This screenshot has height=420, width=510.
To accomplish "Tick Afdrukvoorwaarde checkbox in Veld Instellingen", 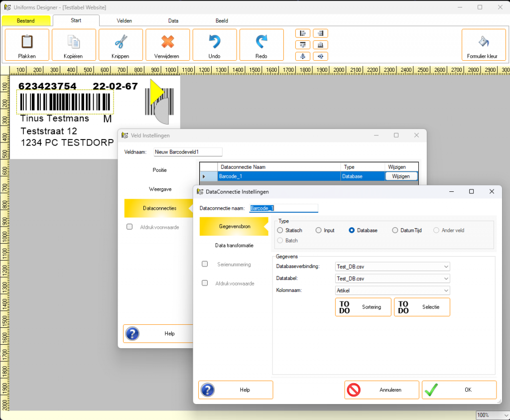I will click(129, 227).
